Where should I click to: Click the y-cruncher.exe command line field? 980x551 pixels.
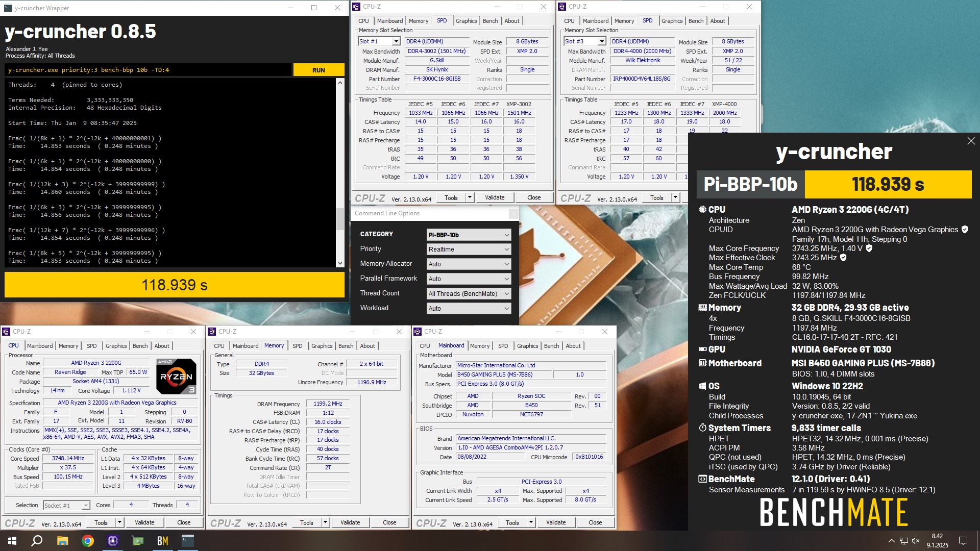point(148,70)
